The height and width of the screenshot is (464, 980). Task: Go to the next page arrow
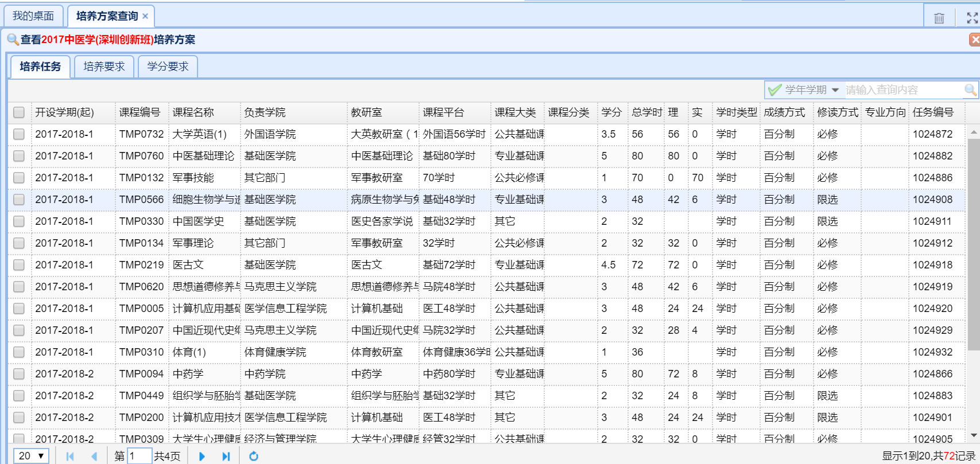point(202,456)
